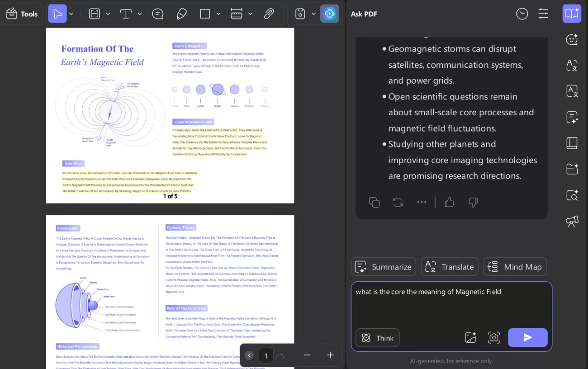Open the shape tool dropdown
This screenshot has height=369, width=588.
[218, 14]
